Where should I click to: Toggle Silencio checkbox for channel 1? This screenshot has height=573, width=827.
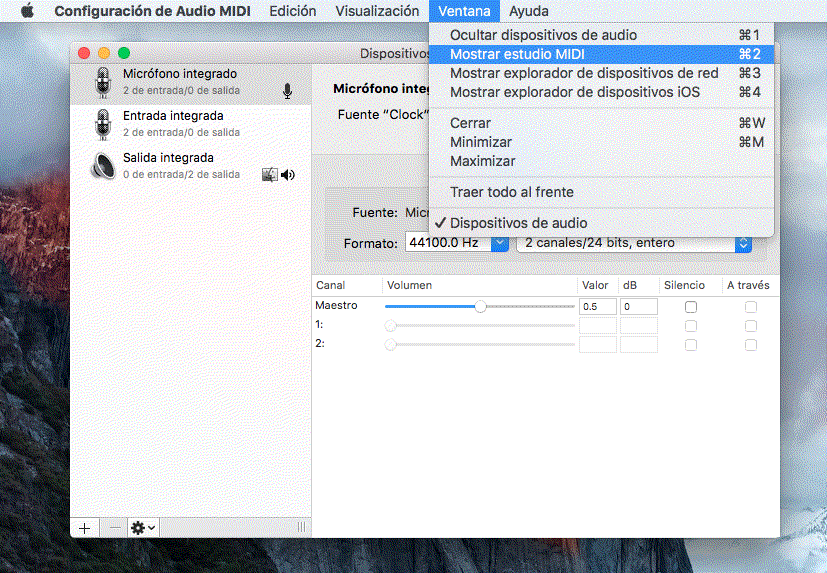(x=691, y=325)
